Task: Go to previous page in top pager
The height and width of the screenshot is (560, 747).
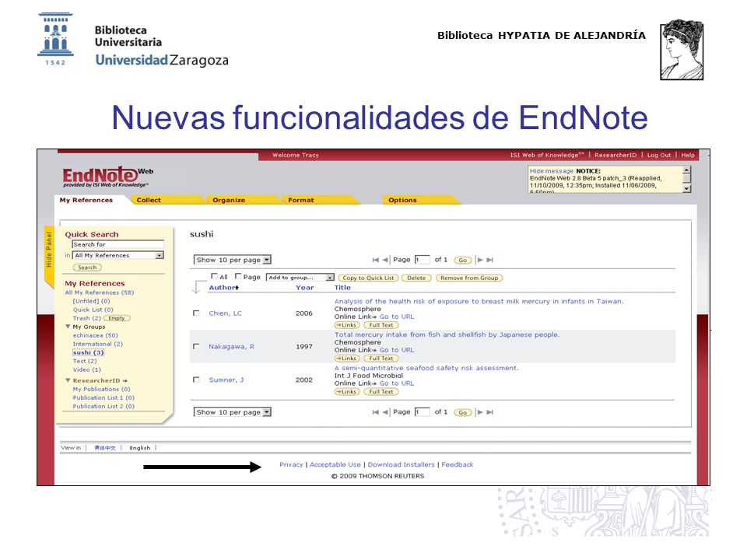Action: (x=385, y=260)
